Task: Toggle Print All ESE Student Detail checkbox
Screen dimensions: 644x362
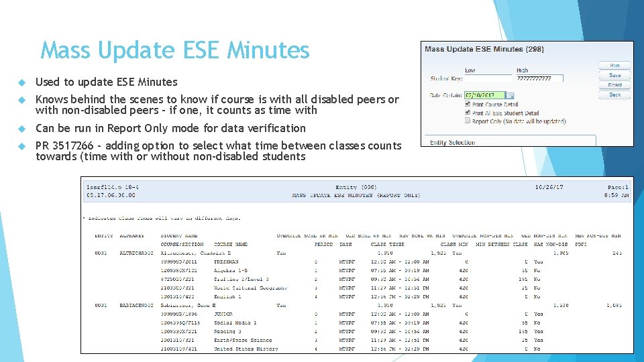Action: 468,113
